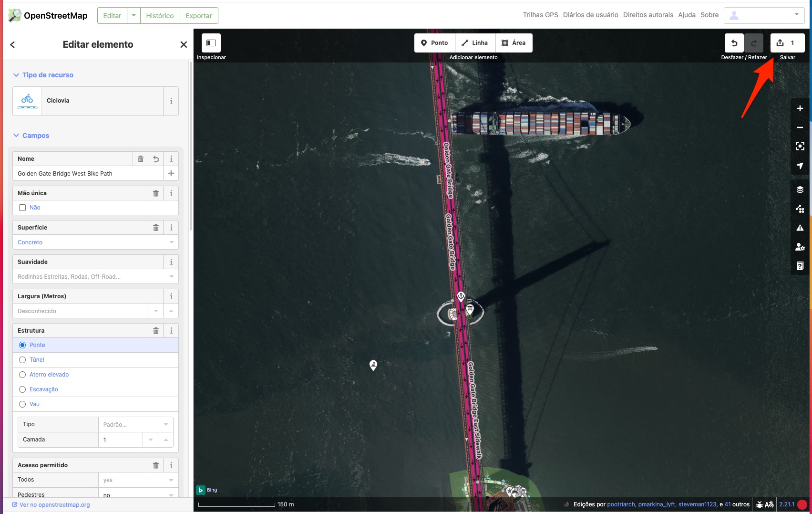
Task: Zoom in on the map
Action: coord(800,108)
